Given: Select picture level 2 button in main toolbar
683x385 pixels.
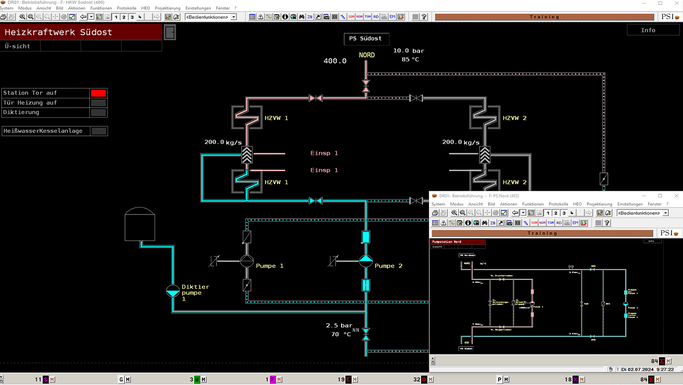Looking at the screenshot, I should (124, 17).
